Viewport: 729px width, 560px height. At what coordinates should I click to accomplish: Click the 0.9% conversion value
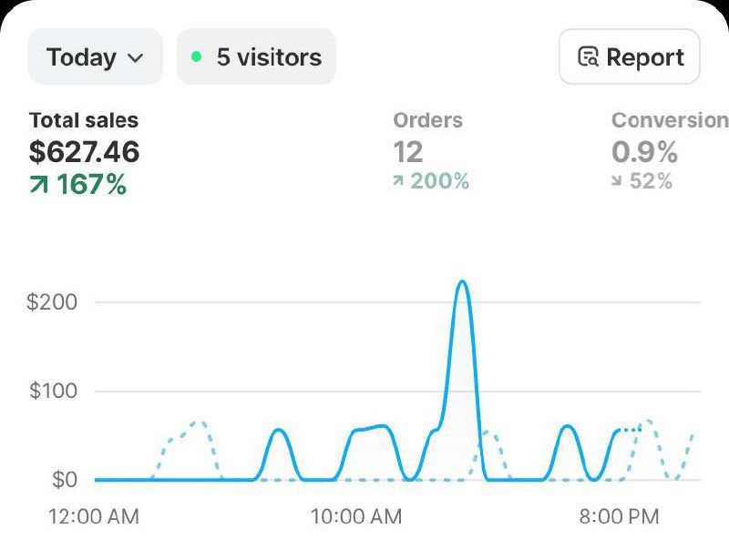pyautogui.click(x=644, y=152)
